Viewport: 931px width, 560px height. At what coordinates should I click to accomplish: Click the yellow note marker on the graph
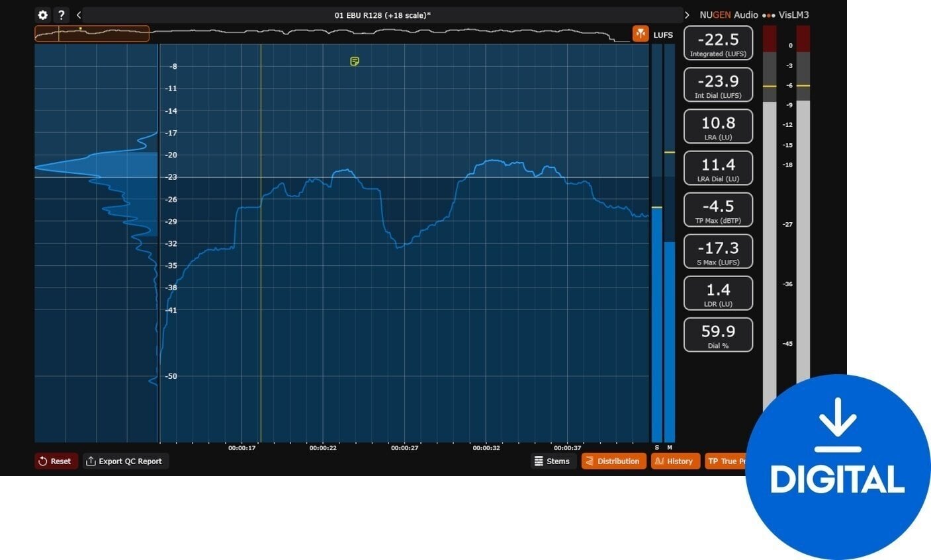(355, 61)
